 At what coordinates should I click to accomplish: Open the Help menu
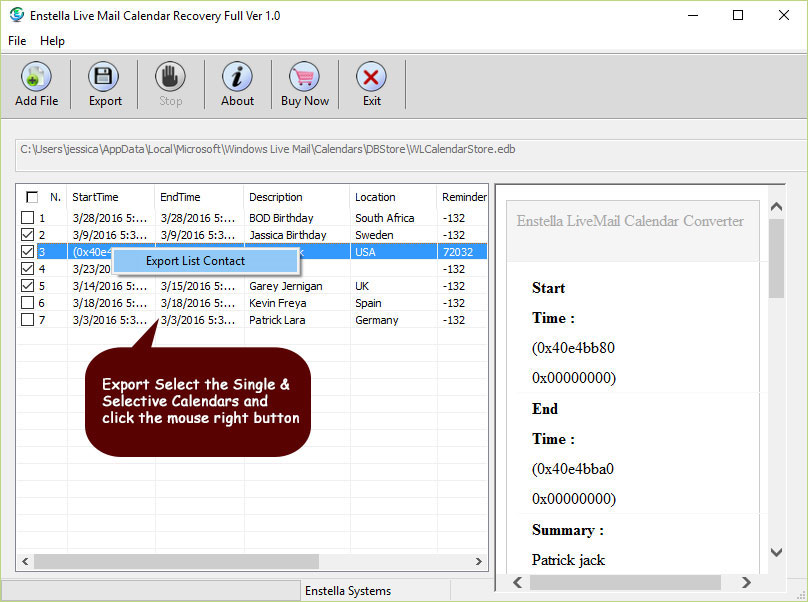(52, 41)
